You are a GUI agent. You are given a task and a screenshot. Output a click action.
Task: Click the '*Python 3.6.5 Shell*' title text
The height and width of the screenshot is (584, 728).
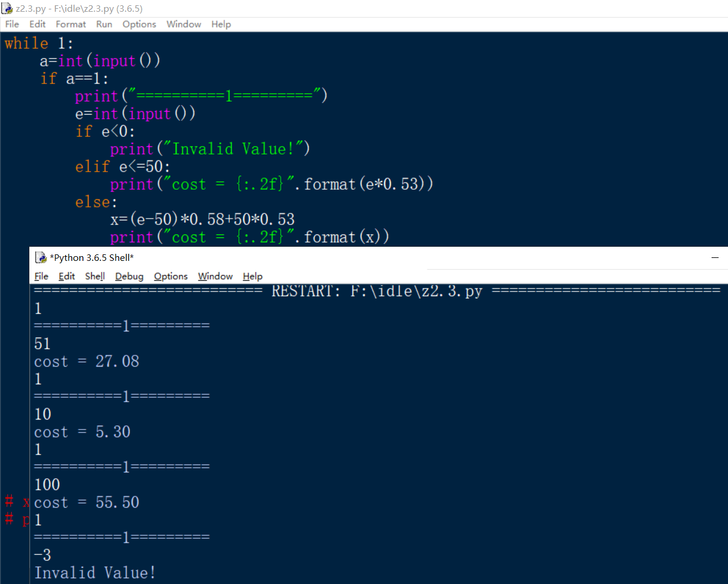[x=92, y=257]
